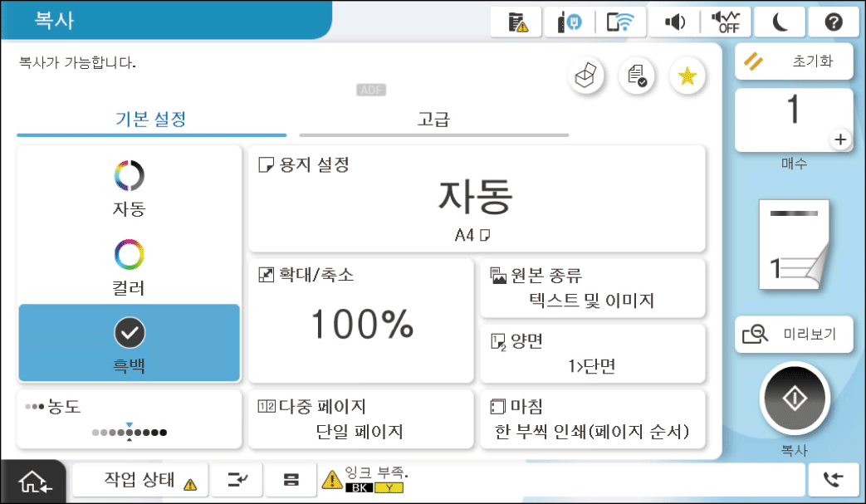Select the 흑백 black and white mode

129,343
